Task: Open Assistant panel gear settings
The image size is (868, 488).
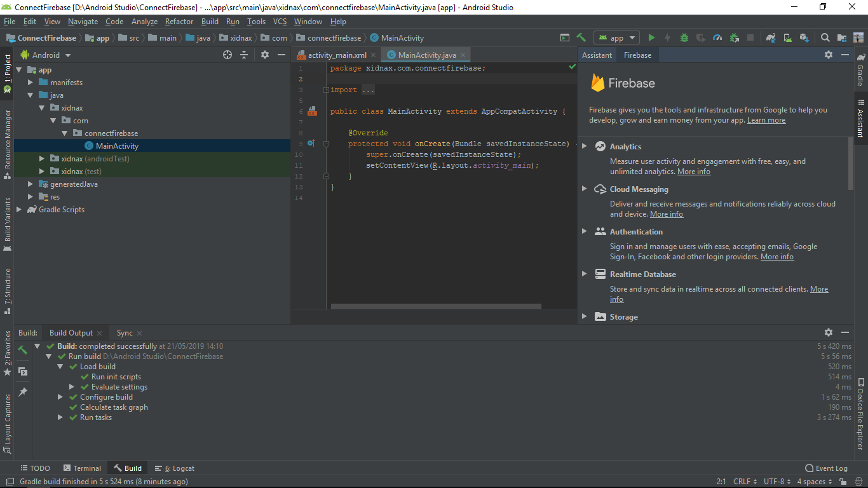Action: (x=829, y=55)
